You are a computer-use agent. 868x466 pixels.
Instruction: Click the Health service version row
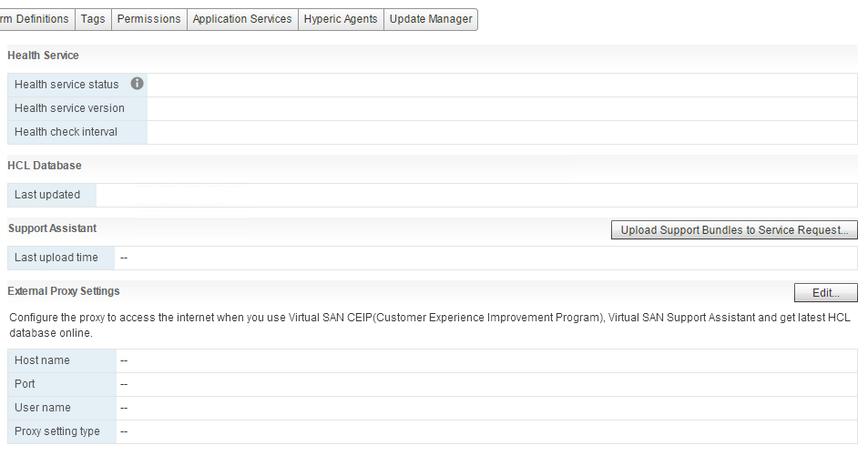pyautogui.click(x=433, y=108)
